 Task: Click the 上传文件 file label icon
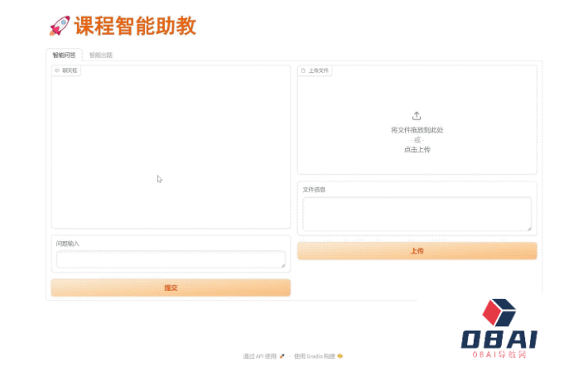[x=303, y=70]
